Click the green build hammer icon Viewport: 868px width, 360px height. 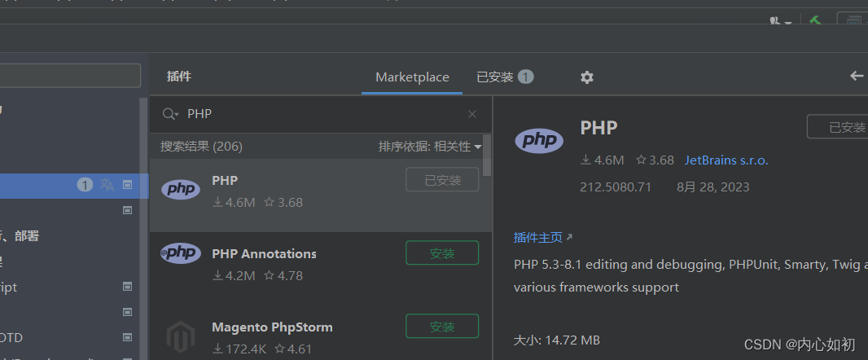(814, 20)
